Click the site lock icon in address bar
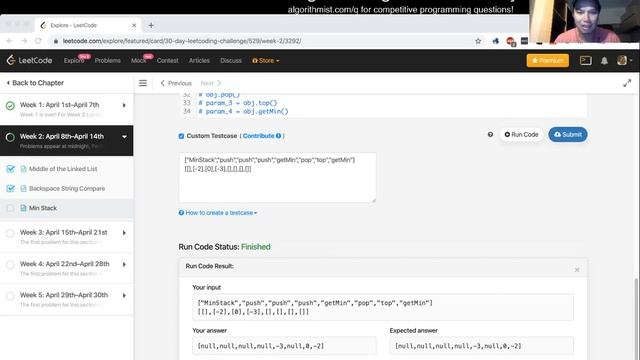The image size is (640, 360). 56,41
